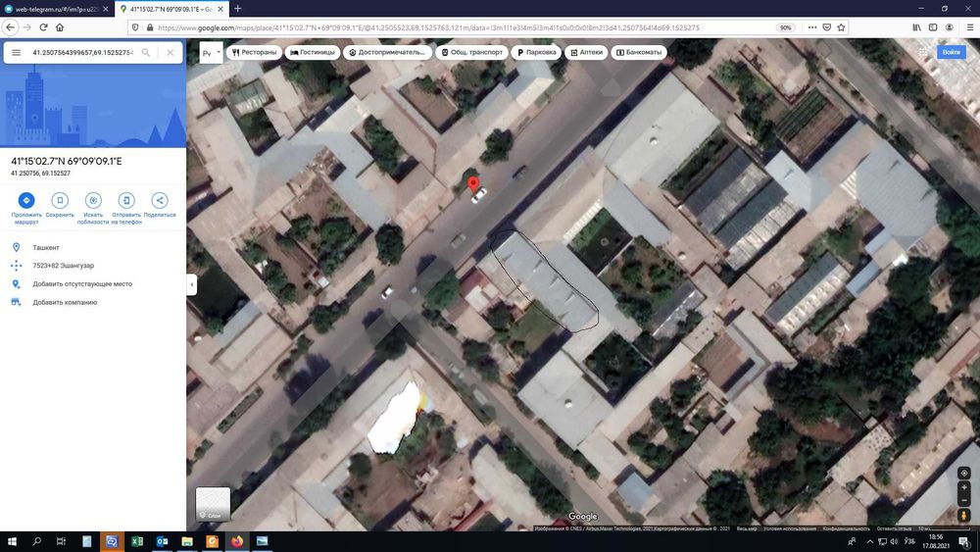Go back in browser history
Viewport: 980px width, 552px height.
(x=10, y=27)
